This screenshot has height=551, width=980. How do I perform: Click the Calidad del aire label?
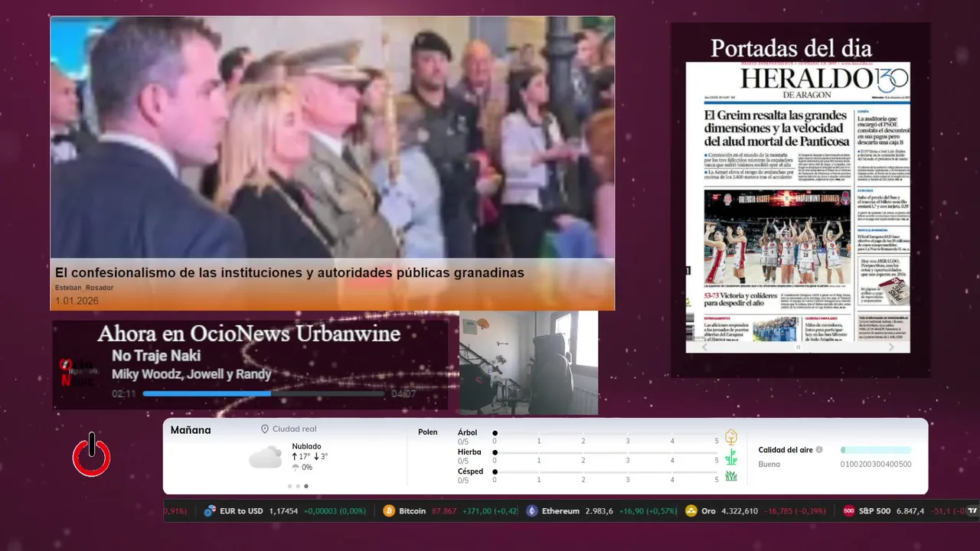tap(786, 450)
